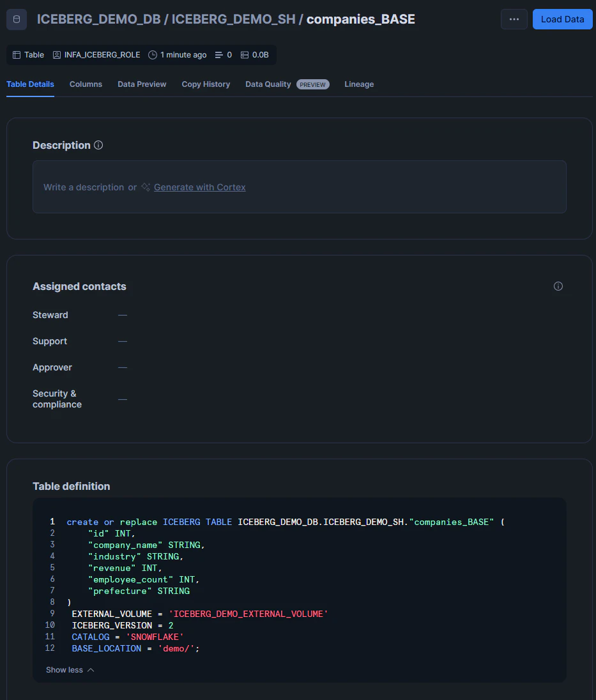Click the Generate with Cortex link
Screen dimensions: 596x700
199,187
